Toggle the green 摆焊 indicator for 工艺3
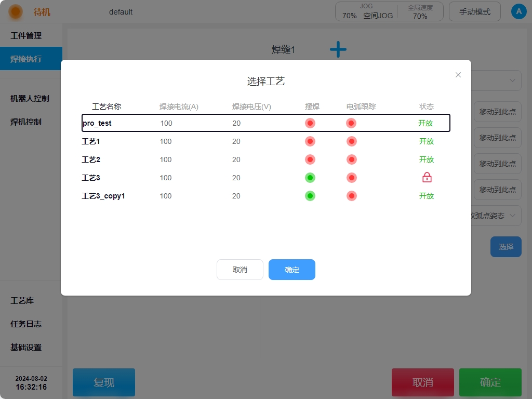 point(310,178)
